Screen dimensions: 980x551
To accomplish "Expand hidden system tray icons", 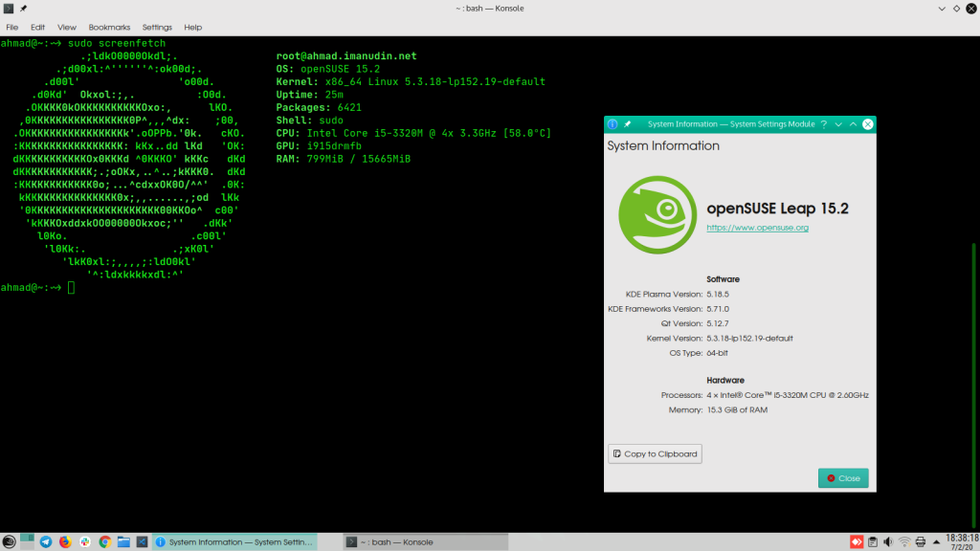I will click(936, 540).
